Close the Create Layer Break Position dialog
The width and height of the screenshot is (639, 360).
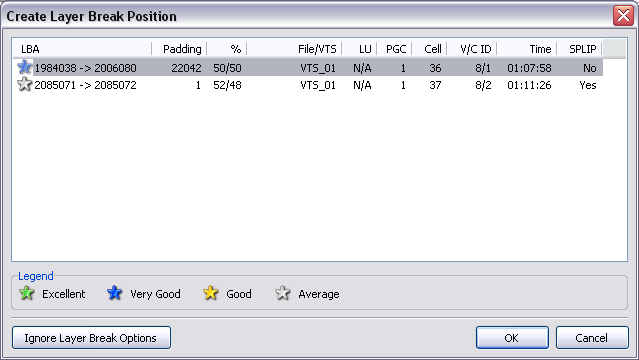623,16
